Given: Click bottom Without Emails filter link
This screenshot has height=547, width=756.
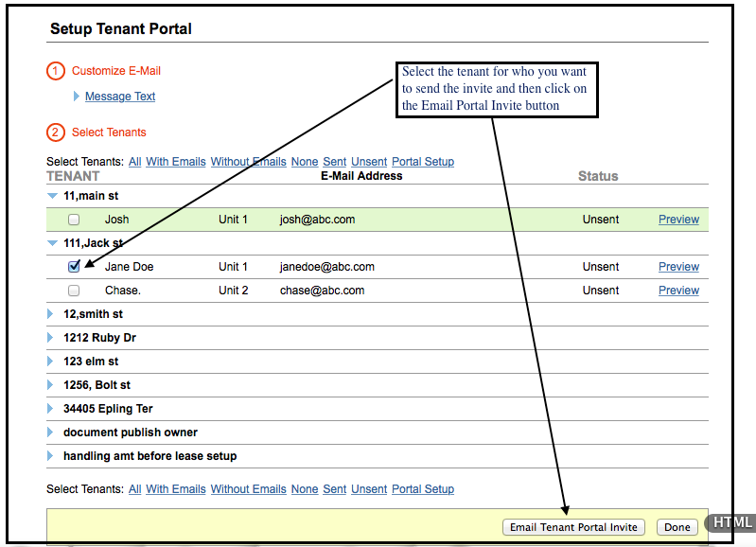Looking at the screenshot, I should [248, 489].
